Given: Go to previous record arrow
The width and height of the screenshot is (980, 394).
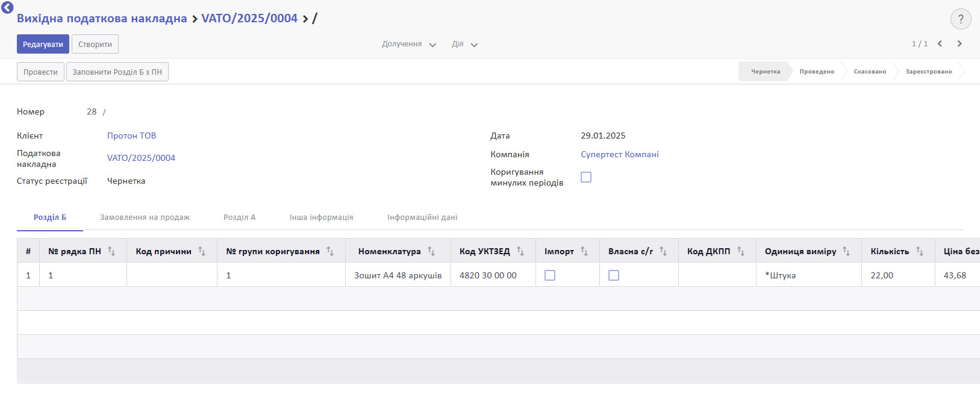Looking at the screenshot, I should tap(940, 43).
